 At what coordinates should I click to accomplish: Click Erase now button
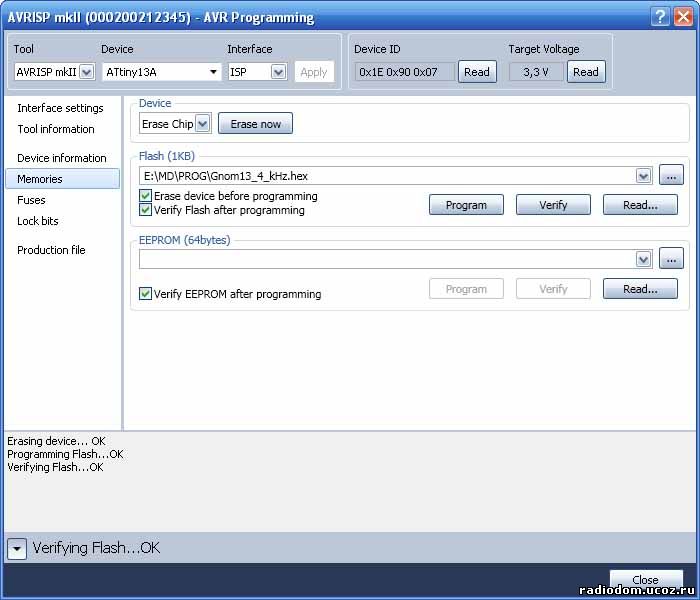(255, 124)
